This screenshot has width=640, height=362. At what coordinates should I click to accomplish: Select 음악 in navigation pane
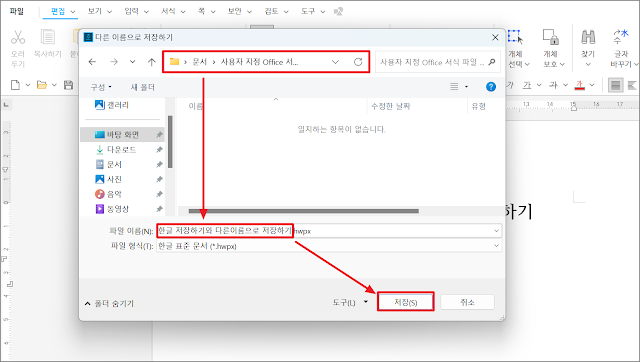click(114, 194)
